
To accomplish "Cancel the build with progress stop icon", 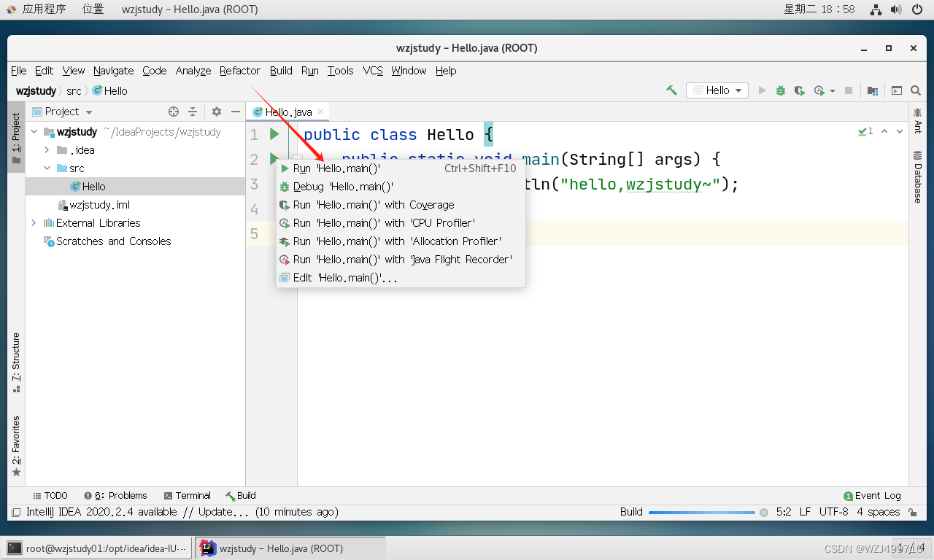I will pyautogui.click(x=764, y=512).
